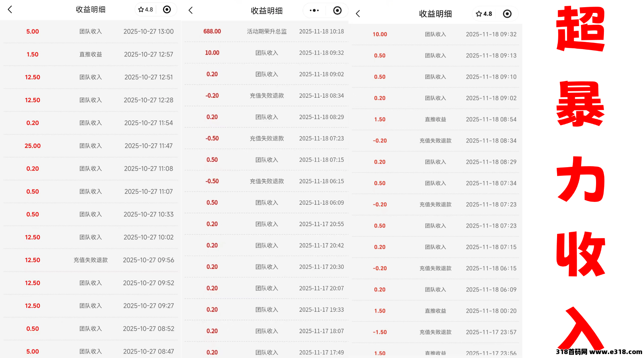This screenshot has width=644, height=358.
Task: Tap the circle close icon in middle panel
Action: (x=337, y=10)
